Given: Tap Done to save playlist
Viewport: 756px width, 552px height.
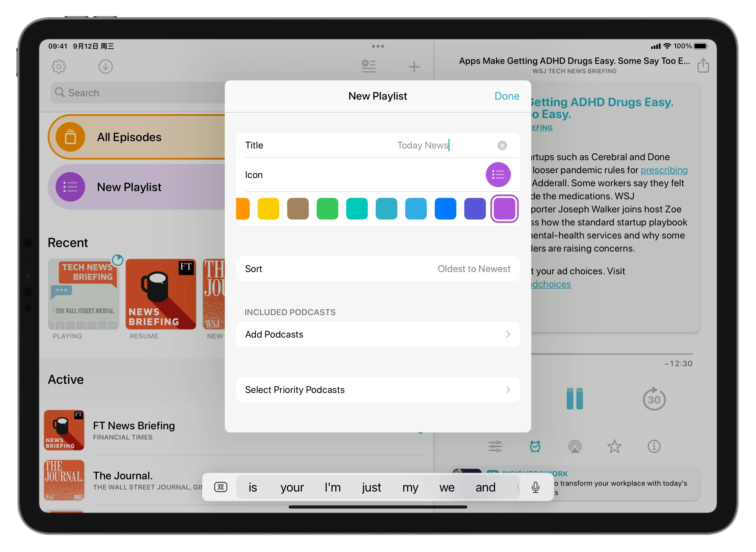Looking at the screenshot, I should point(507,96).
